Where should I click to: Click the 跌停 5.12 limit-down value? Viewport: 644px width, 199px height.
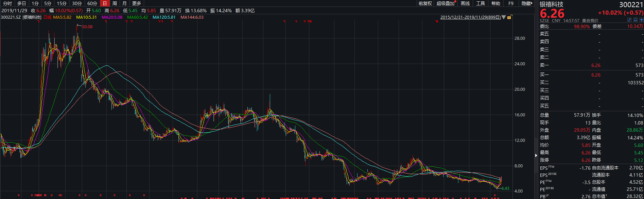pos(639,160)
